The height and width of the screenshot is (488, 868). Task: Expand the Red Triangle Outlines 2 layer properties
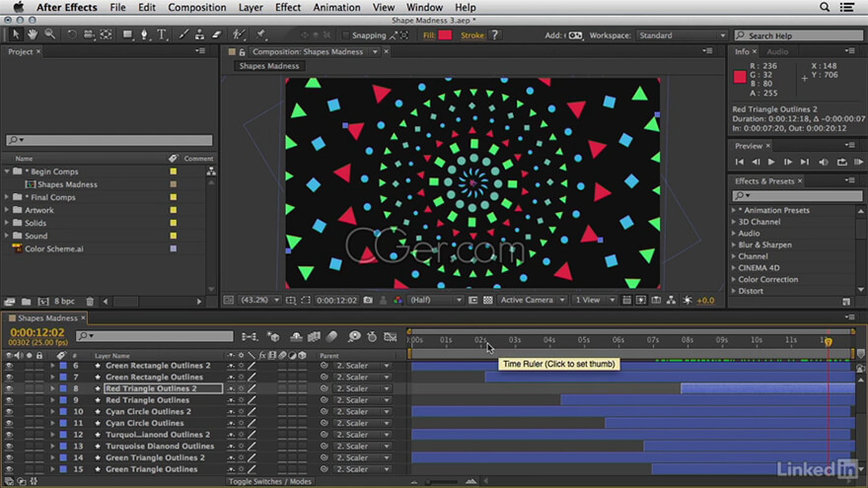click(x=52, y=388)
